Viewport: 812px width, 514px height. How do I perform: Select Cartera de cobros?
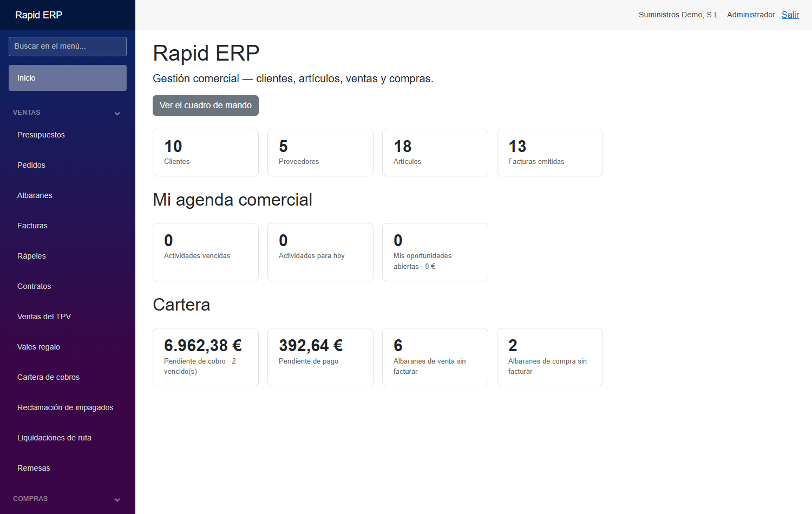[68, 377]
